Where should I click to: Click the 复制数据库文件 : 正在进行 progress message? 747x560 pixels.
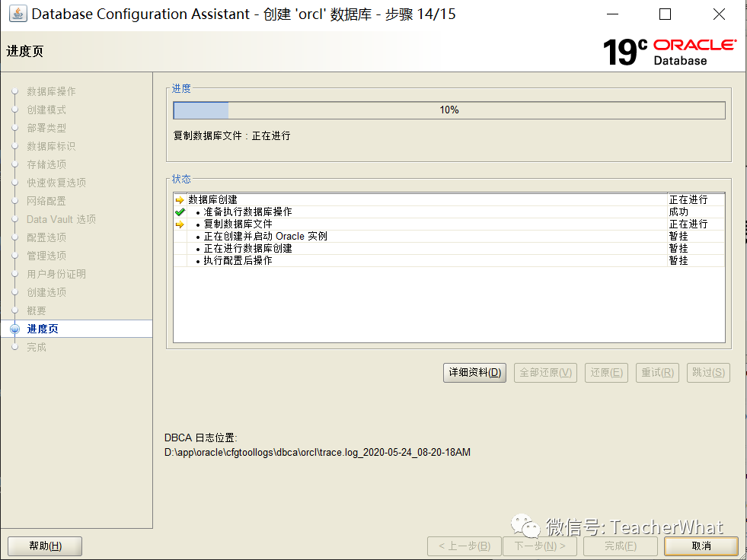point(232,135)
